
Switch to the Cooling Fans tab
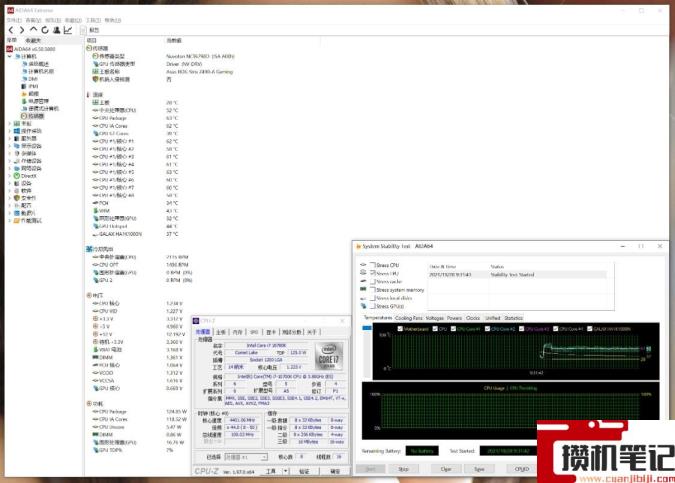409,318
